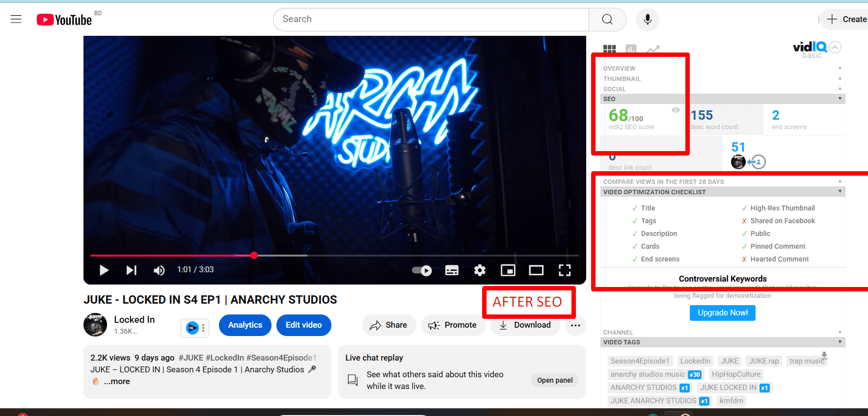Download tags using the arrow icon
868x416 pixels.
pyautogui.click(x=824, y=355)
